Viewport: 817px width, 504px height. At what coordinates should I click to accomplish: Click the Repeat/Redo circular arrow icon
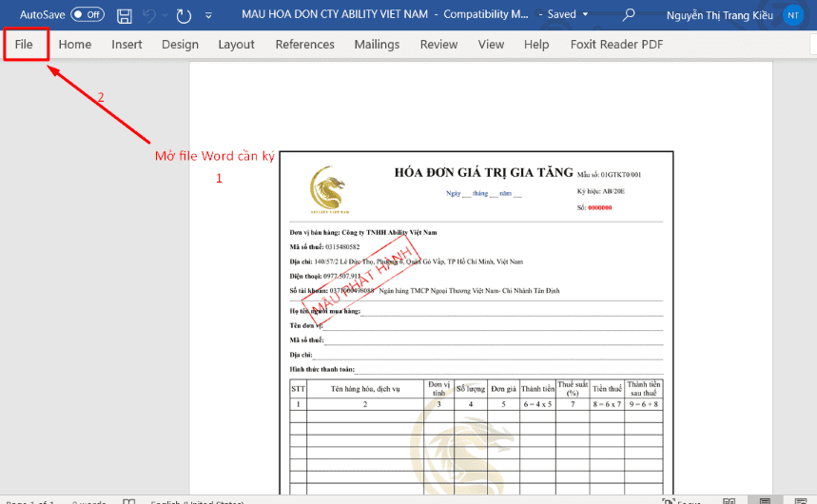pos(184,15)
